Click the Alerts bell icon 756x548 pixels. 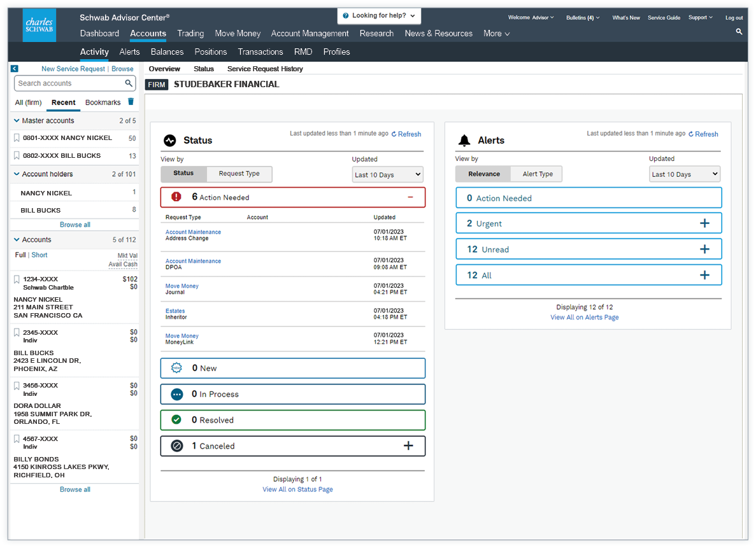(x=464, y=140)
